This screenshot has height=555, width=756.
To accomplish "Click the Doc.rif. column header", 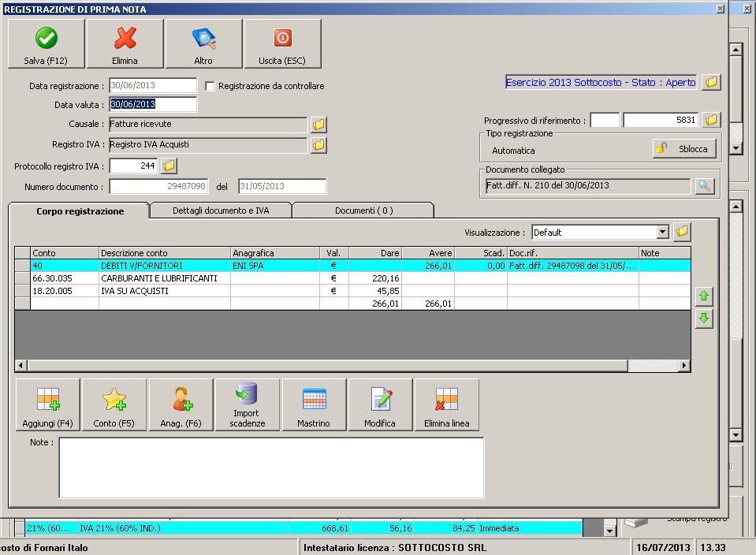I will (x=573, y=253).
